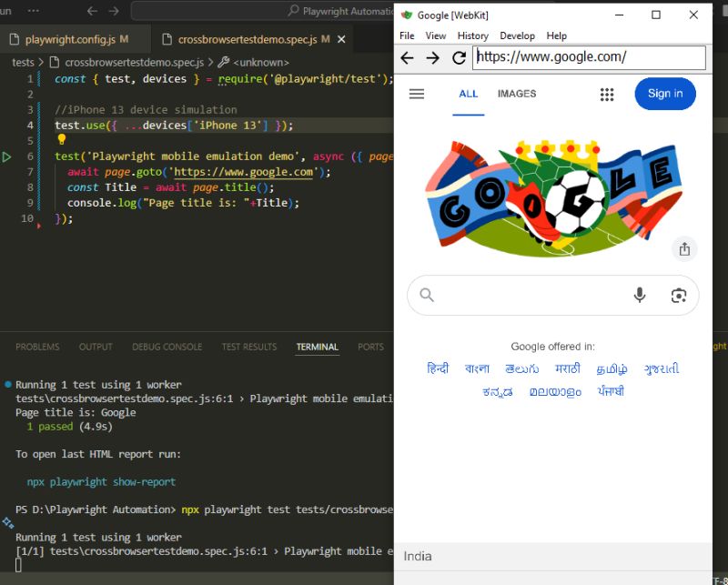Select TERMINAL panel tab
The width and height of the screenshot is (728, 585).
[318, 347]
